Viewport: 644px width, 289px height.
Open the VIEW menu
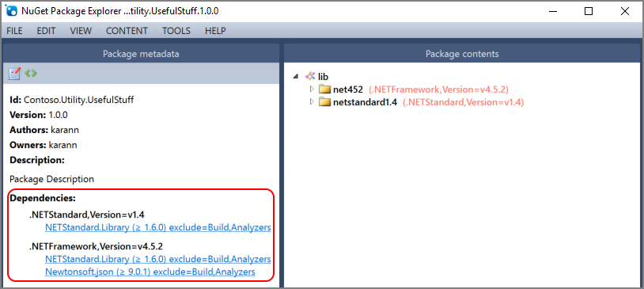(x=81, y=31)
